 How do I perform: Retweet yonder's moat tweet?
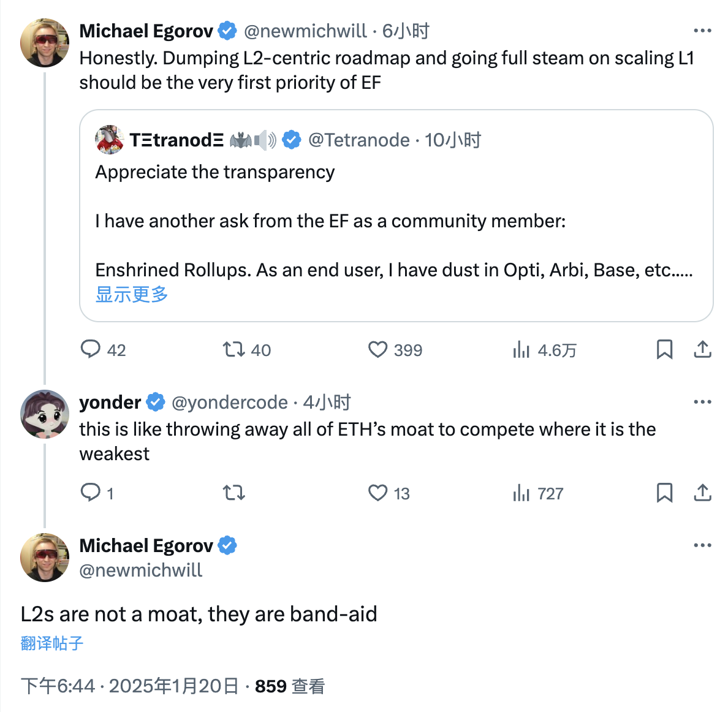click(233, 493)
